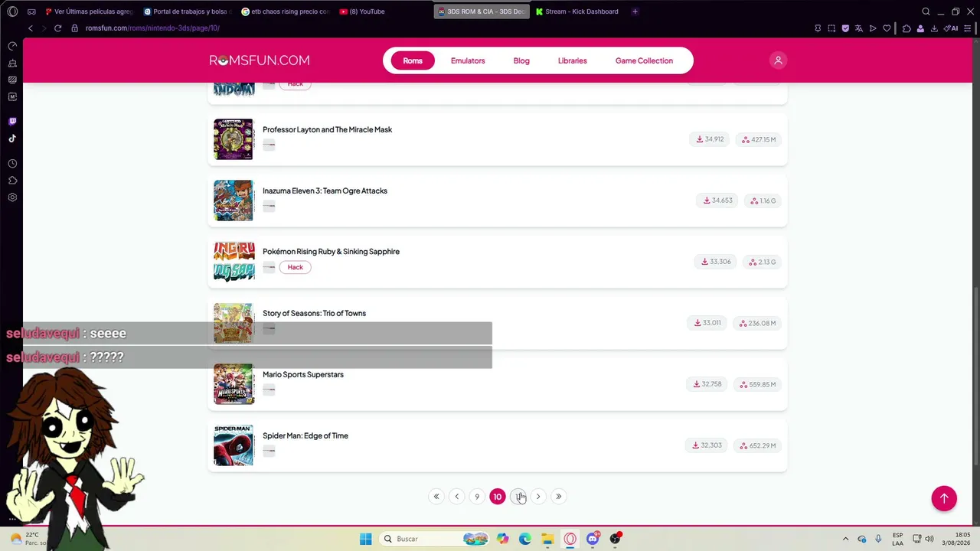Open the browser profile icon in toolbar

(x=920, y=28)
